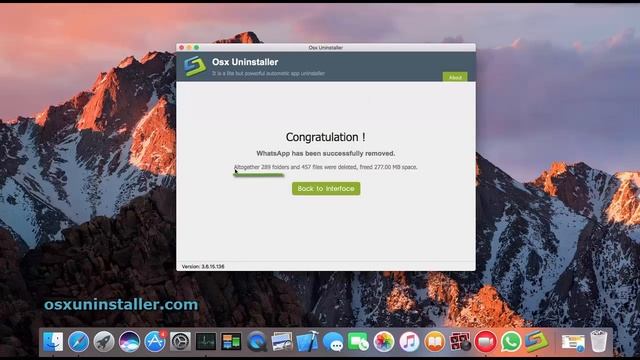The image size is (640, 360).
Task: Open Trash in the dock
Action: pos(598,341)
